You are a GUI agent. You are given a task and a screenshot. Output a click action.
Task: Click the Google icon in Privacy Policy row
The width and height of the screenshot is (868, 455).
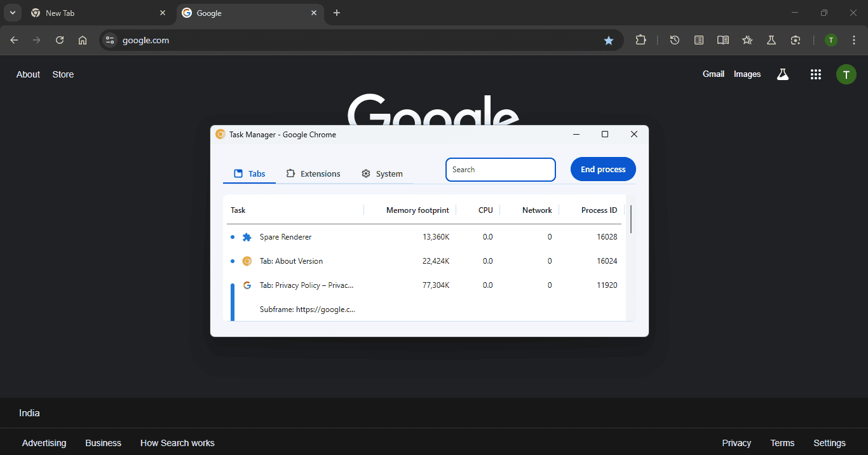tap(247, 285)
